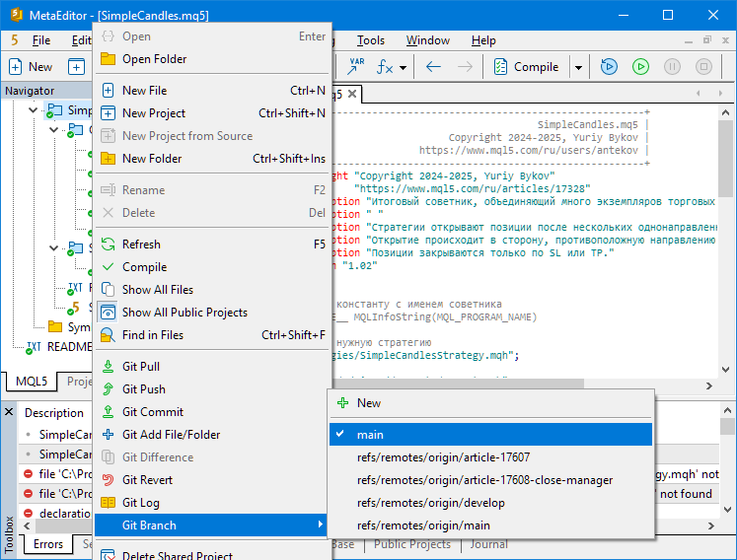This screenshot has width=737, height=560.
Task: Select the checked main branch
Action: pyautogui.click(x=490, y=435)
